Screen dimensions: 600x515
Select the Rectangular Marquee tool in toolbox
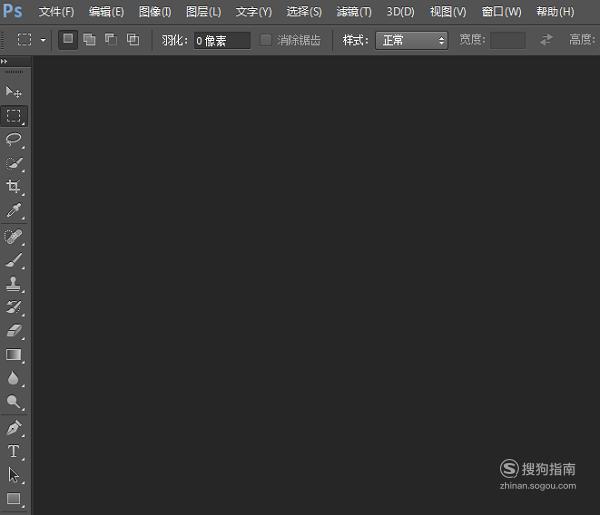click(14, 116)
